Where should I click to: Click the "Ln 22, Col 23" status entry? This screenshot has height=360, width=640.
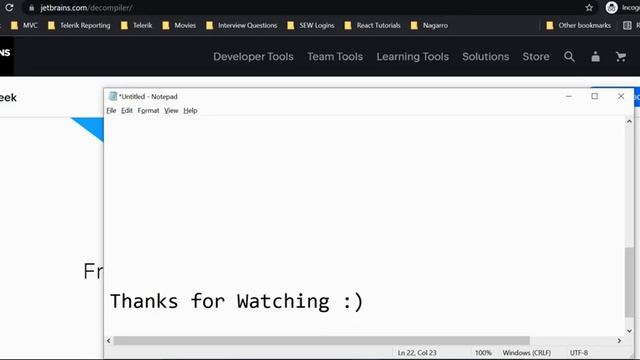click(x=417, y=353)
